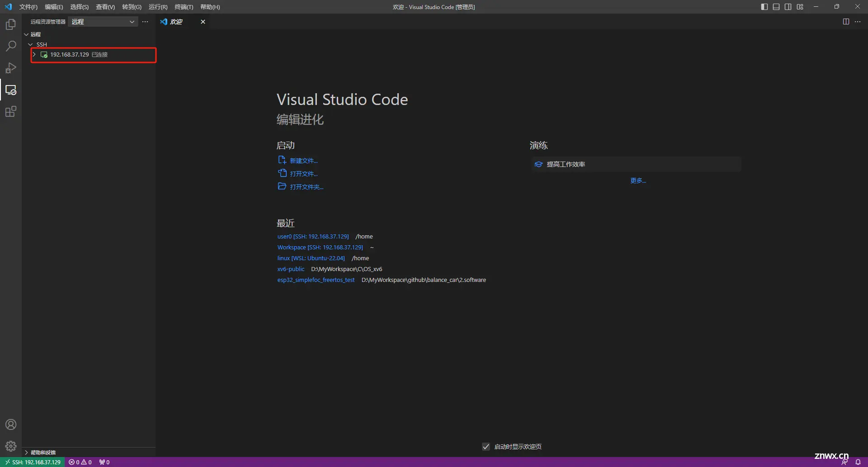Screen dimensions: 868x467
Task: Toggle bottom panel layout icon
Action: [x=776, y=7]
